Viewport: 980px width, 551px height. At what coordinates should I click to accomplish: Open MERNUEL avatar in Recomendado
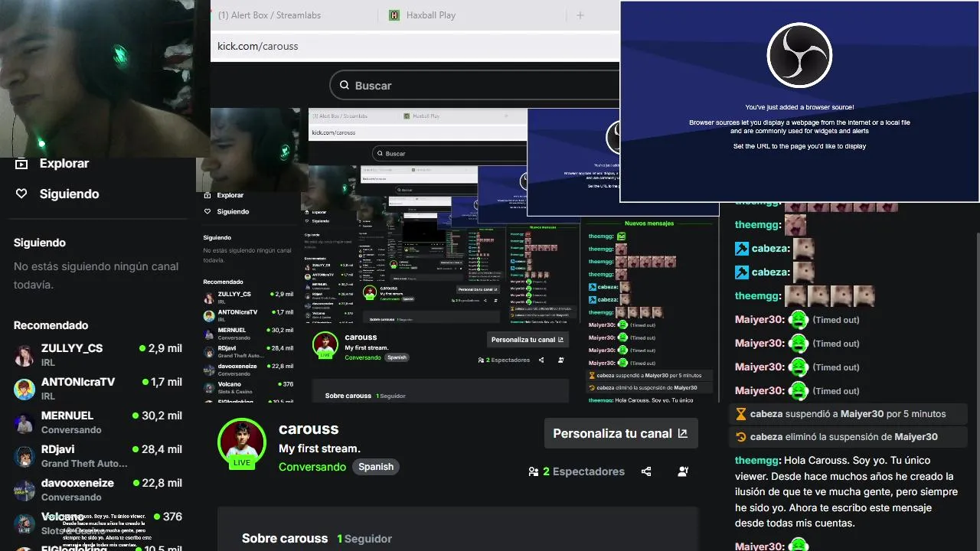tap(24, 422)
